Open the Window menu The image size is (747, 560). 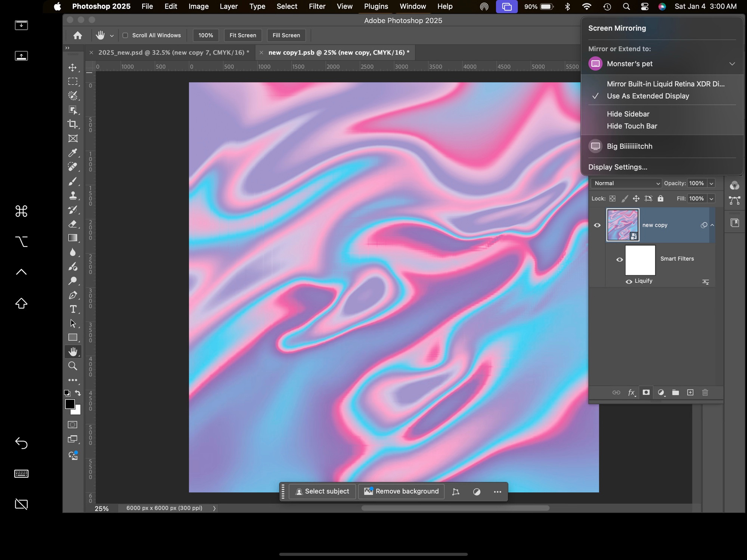pyautogui.click(x=413, y=6)
